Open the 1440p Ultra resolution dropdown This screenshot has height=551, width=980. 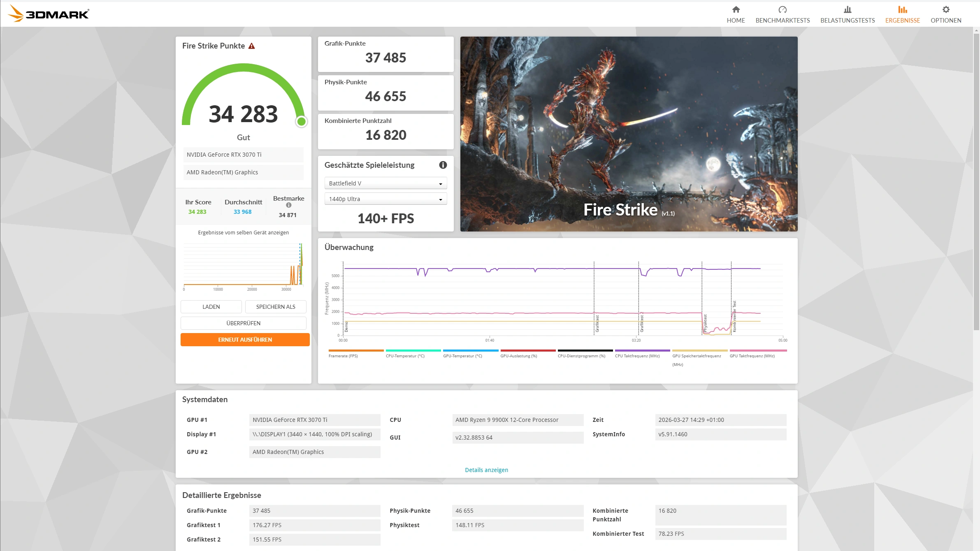tap(385, 199)
